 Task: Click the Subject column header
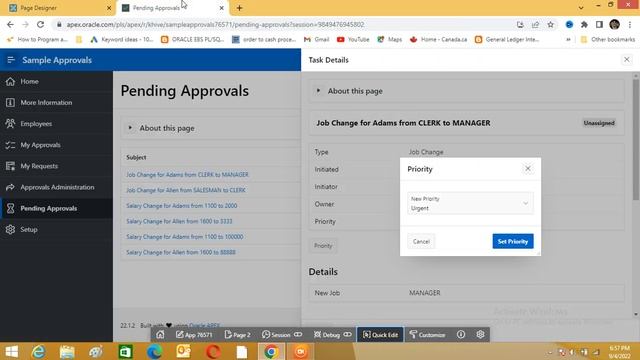[x=136, y=157]
